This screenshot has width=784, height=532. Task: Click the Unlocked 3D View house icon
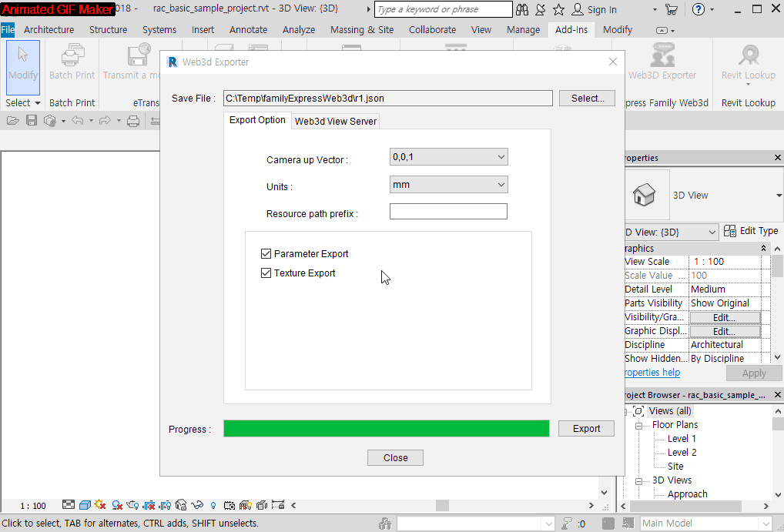181,505
